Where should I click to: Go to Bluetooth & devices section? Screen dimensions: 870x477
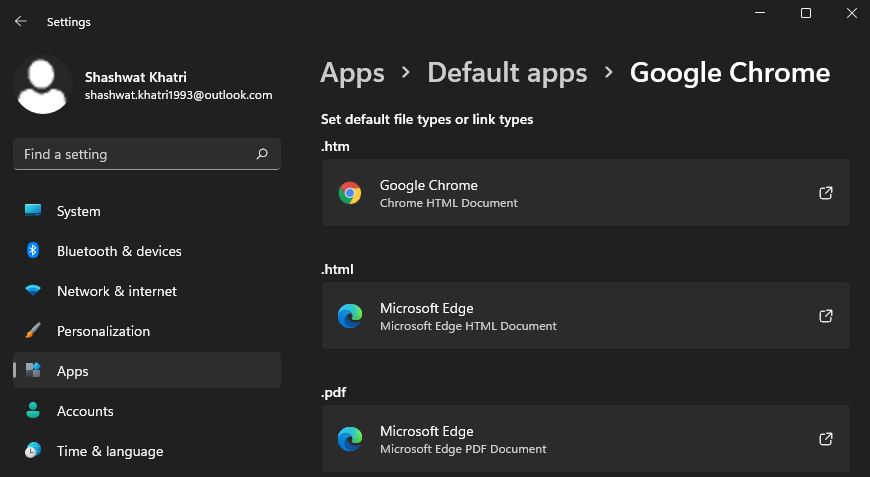click(118, 251)
